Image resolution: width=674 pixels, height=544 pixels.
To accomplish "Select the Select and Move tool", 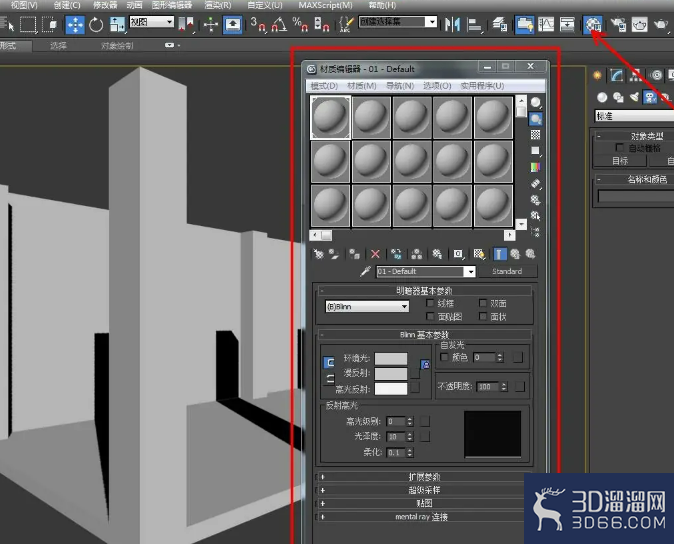I will tap(75, 24).
